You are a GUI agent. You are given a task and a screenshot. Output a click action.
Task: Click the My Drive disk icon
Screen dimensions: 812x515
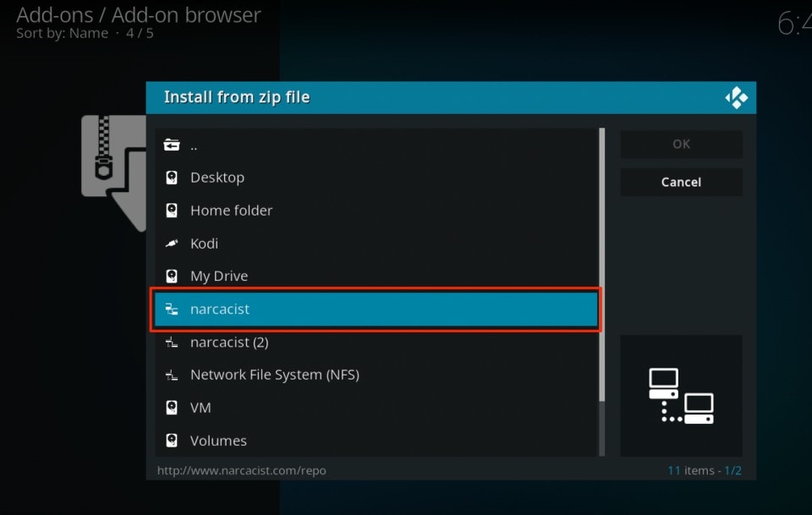click(172, 276)
